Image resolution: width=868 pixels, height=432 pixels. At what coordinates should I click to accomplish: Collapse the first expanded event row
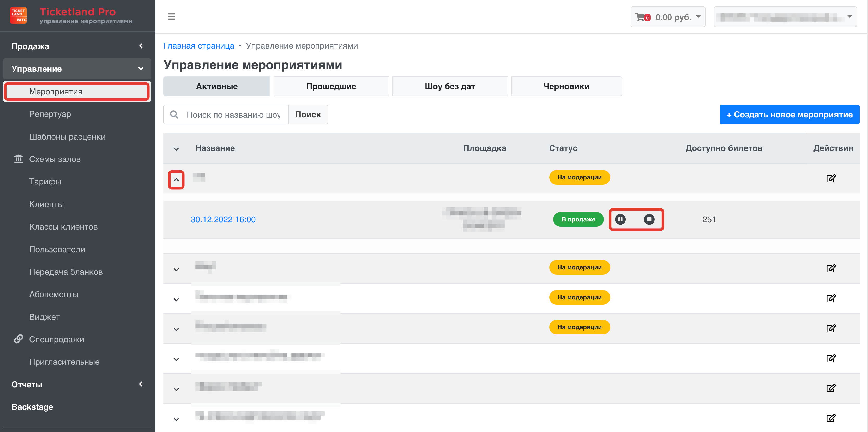pos(176,180)
